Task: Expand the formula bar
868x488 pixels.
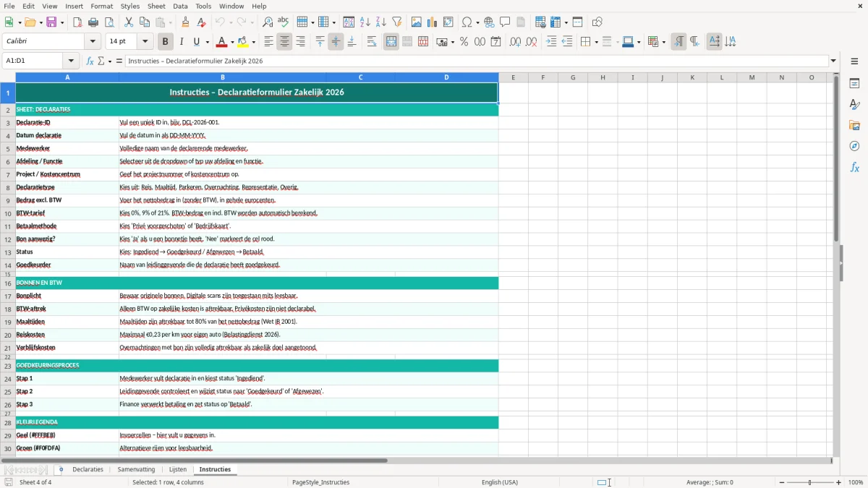Action: tap(833, 61)
